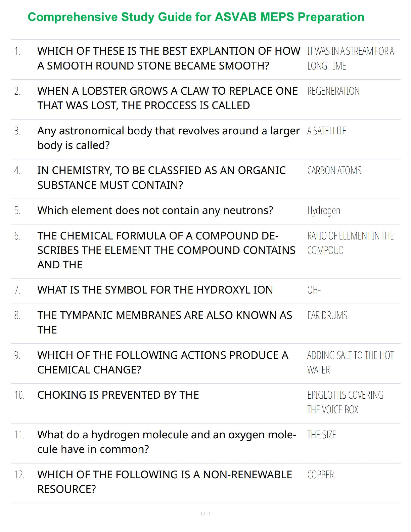Select the REGENERATION answer

pos(333,91)
